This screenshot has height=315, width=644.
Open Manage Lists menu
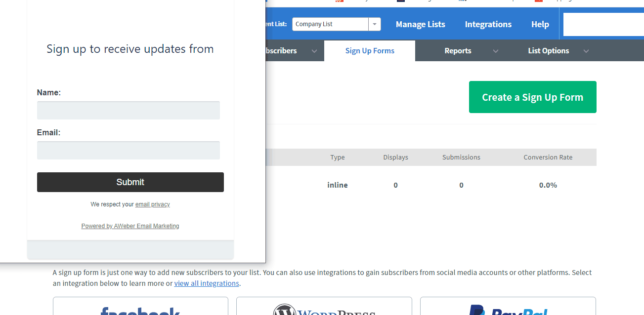click(x=420, y=24)
